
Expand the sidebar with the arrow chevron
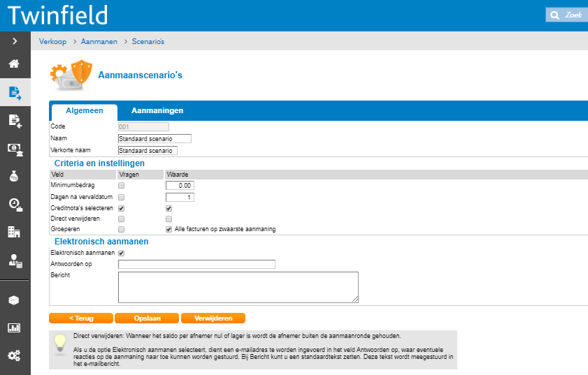(15, 41)
